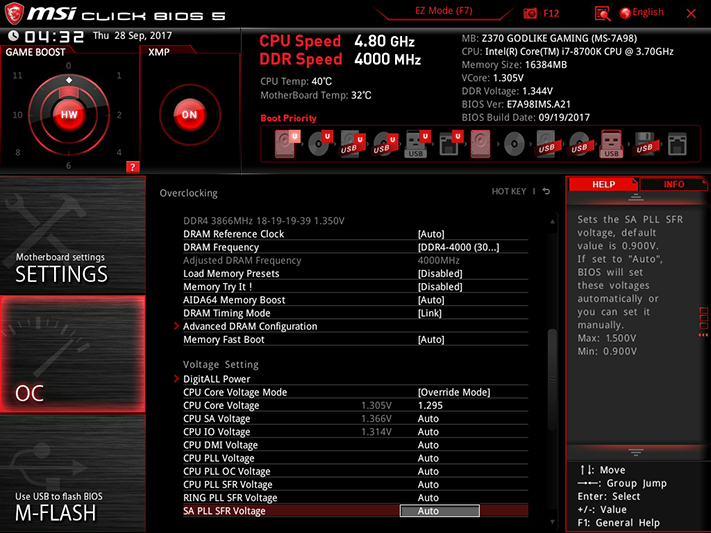This screenshot has width=711, height=533.
Task: Click the HOT KEY label
Action: click(x=509, y=191)
